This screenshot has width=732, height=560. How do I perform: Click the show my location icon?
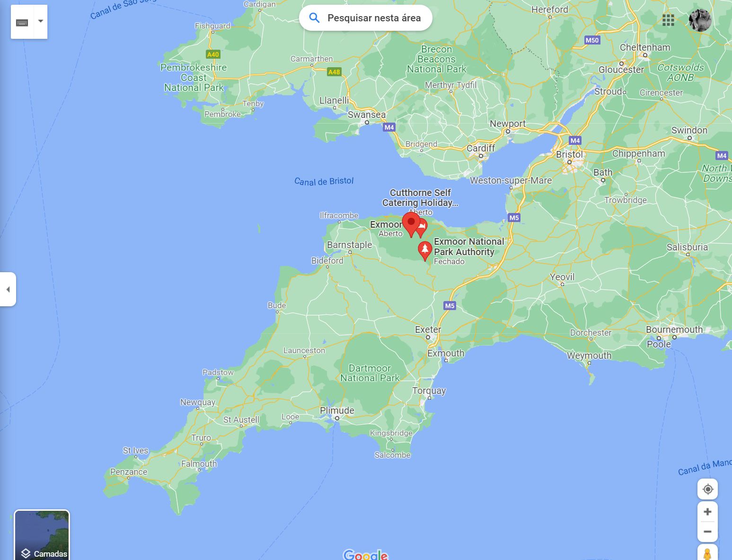coord(707,489)
